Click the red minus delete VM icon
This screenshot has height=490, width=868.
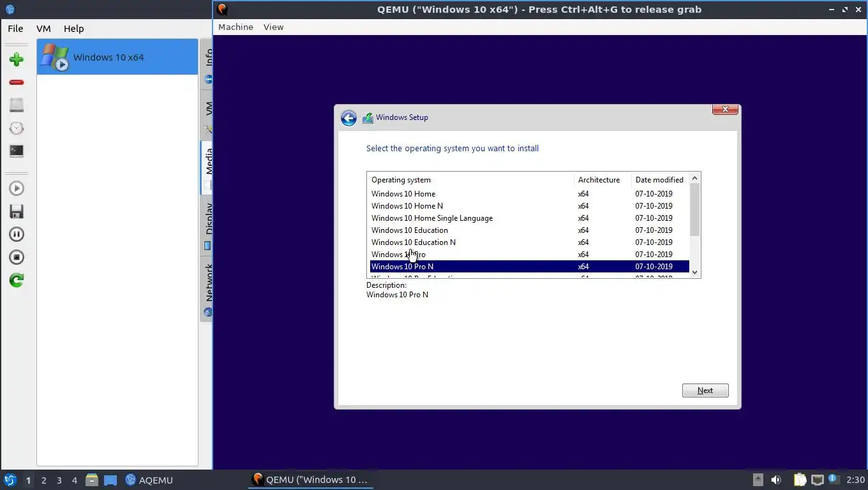[x=17, y=82]
